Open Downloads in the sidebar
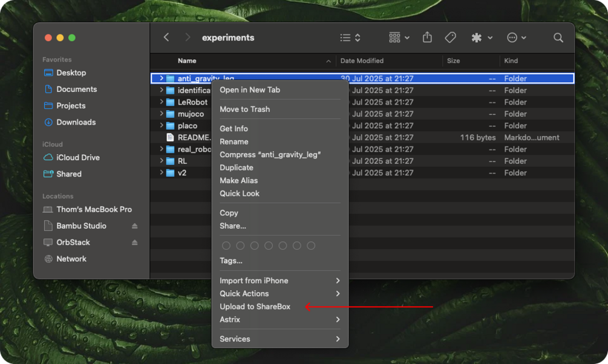This screenshot has height=364, width=608. [x=76, y=122]
